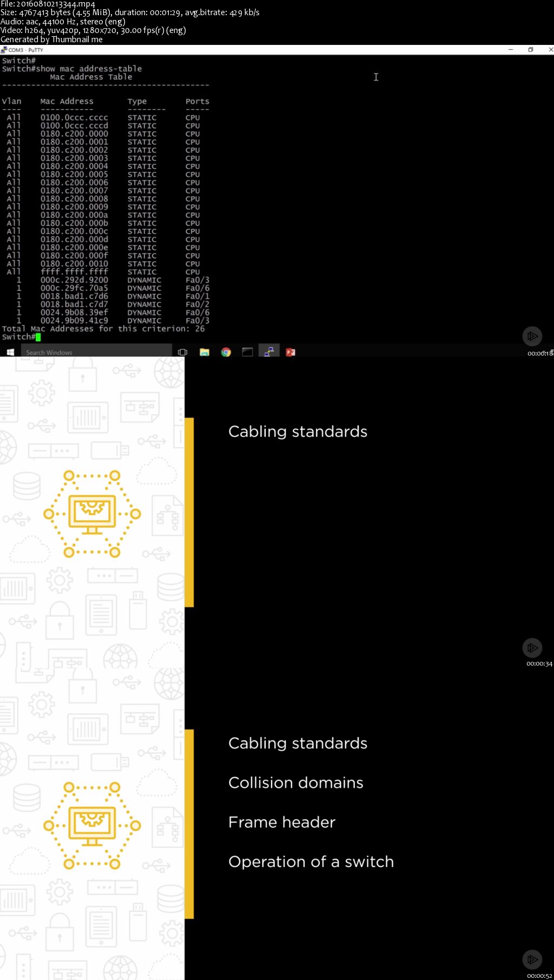The height and width of the screenshot is (980, 554).
Task: Click the PuTTY icon in the title bar
Action: coord(4,50)
